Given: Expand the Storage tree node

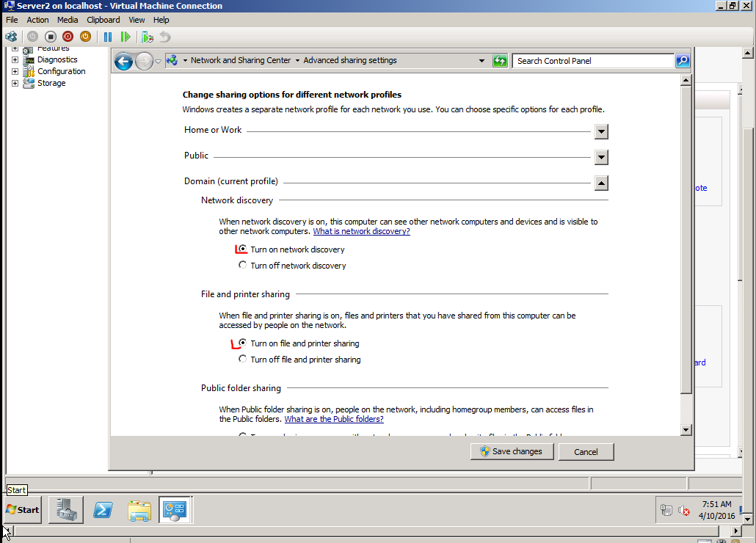Looking at the screenshot, I should coord(15,83).
